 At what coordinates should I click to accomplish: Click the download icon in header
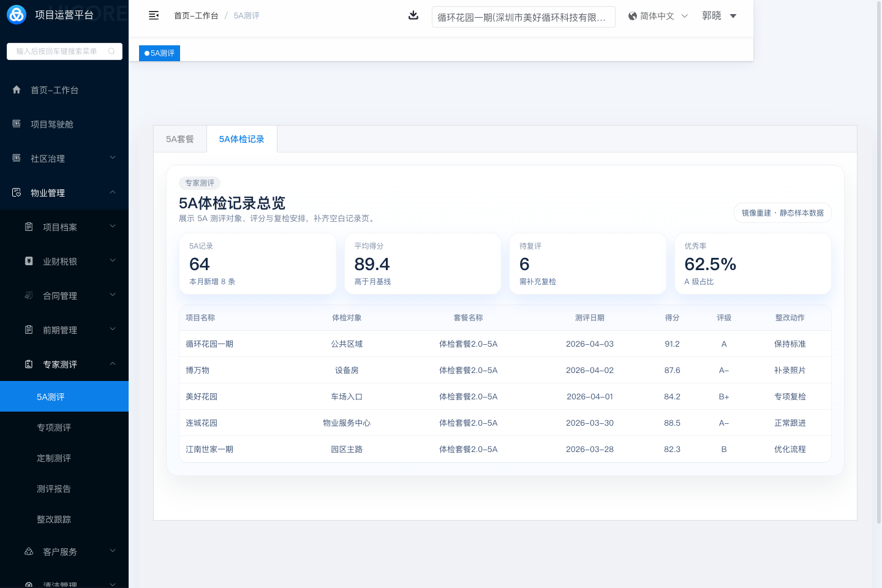(x=413, y=15)
